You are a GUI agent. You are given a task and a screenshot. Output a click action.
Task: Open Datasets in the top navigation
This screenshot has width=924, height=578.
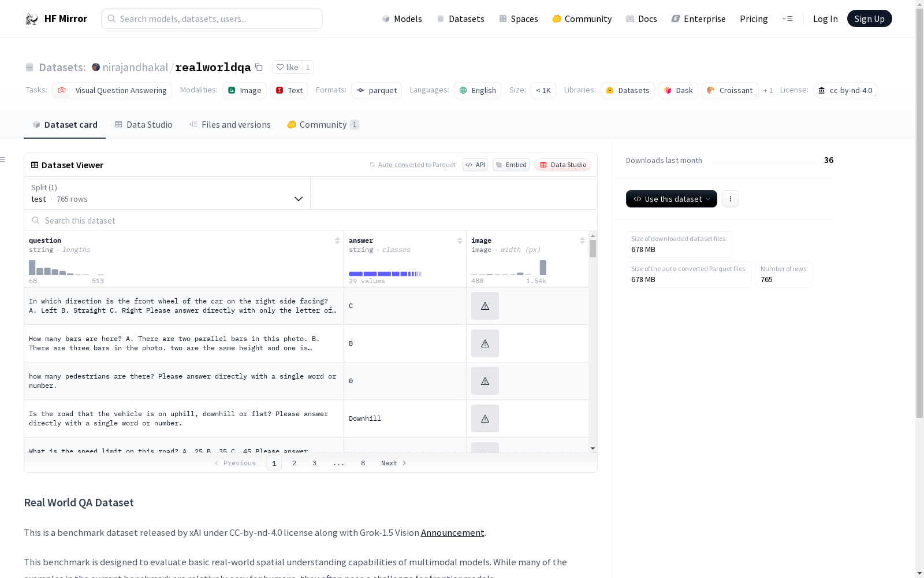(x=460, y=19)
